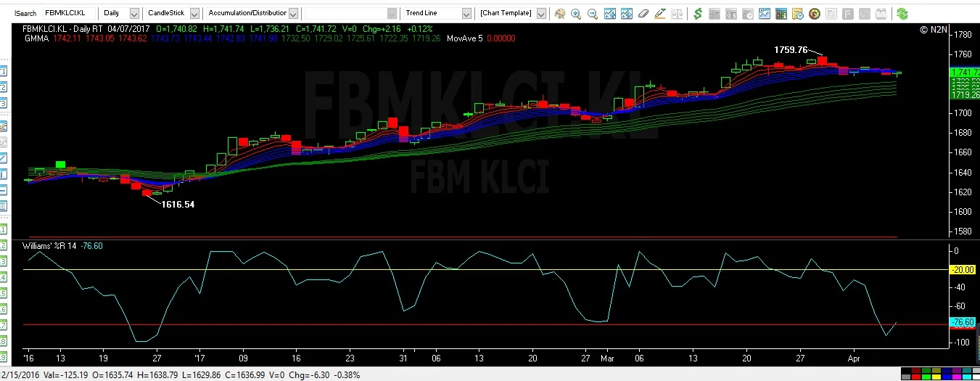The height and width of the screenshot is (381, 980).
Task: Open the Trend Line tool dropdown
Action: click(466, 13)
